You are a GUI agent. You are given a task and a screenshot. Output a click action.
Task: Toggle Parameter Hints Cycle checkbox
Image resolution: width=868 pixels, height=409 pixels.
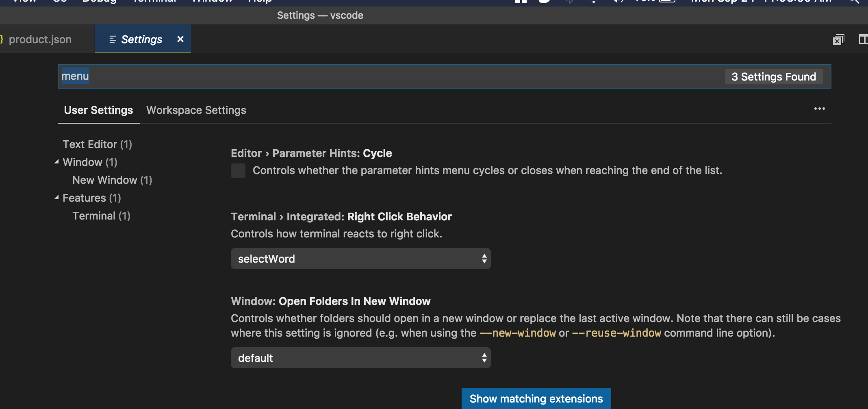click(x=238, y=171)
